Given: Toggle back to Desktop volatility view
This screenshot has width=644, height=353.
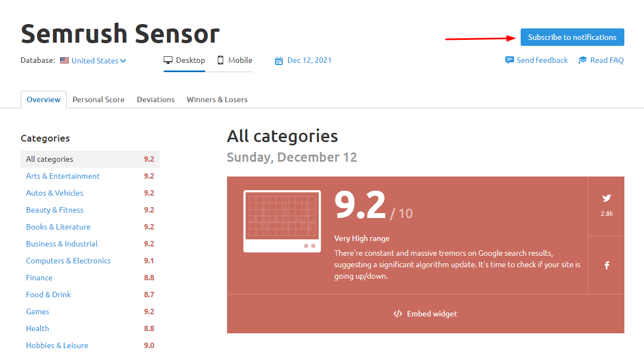Looking at the screenshot, I should click(184, 60).
